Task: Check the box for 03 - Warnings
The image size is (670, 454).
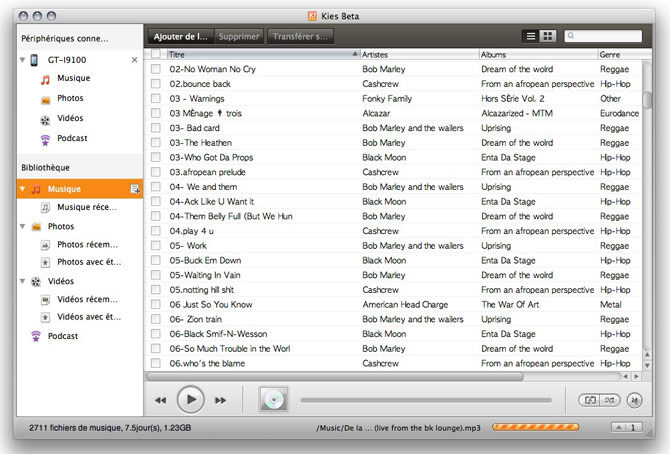Action: click(x=156, y=99)
